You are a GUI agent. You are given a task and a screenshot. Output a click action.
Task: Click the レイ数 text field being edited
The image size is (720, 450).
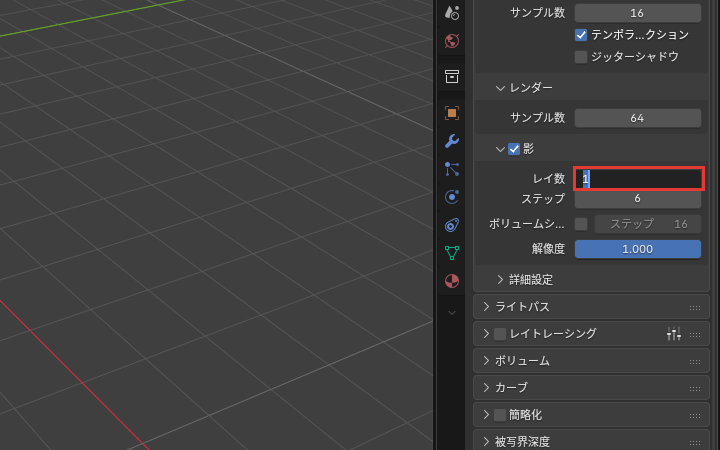tap(638, 179)
